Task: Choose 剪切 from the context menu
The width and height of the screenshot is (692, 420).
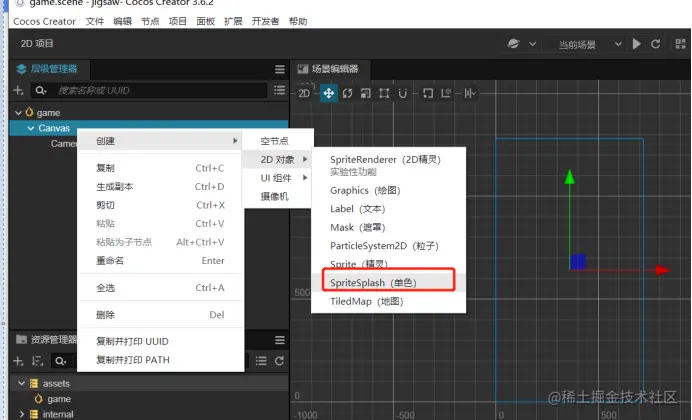Action: coord(161,205)
